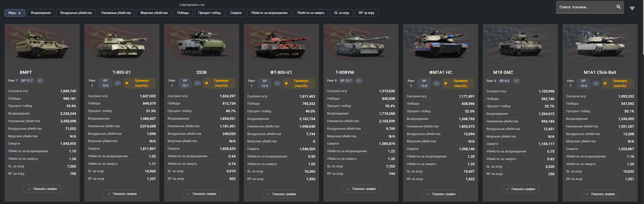Click the magnifier icon in the search box
Screen dimensions: 644x204
tap(619, 7)
